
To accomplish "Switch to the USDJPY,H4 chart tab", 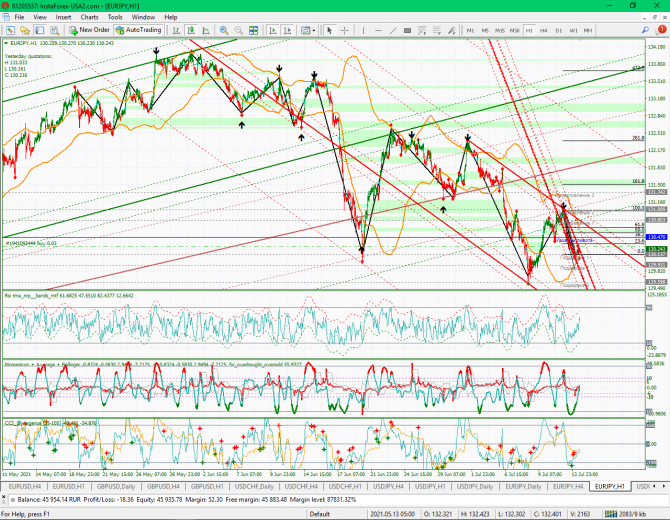I will (388, 486).
